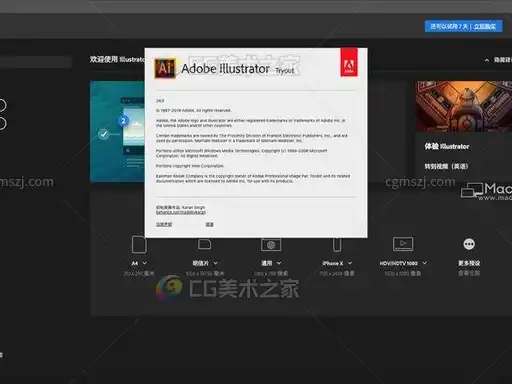Select the iPhone X preset icon
The width and height of the screenshot is (512, 384).
click(x=337, y=245)
